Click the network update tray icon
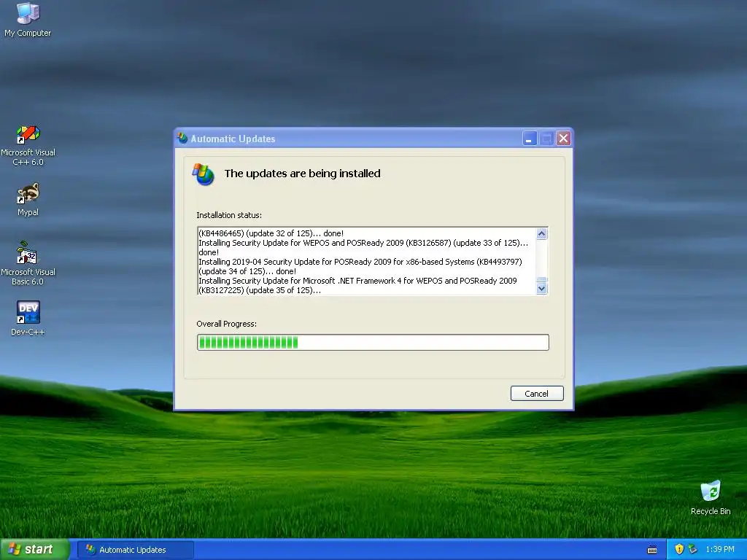 click(692, 549)
